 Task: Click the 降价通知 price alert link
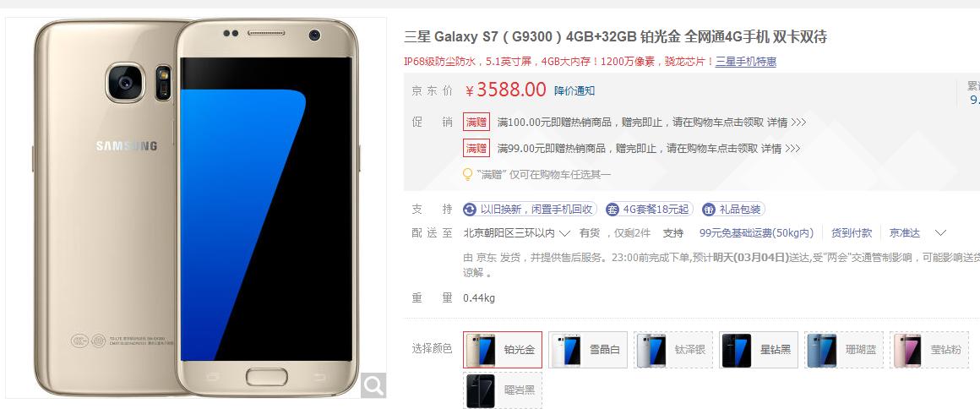pyautogui.click(x=574, y=90)
